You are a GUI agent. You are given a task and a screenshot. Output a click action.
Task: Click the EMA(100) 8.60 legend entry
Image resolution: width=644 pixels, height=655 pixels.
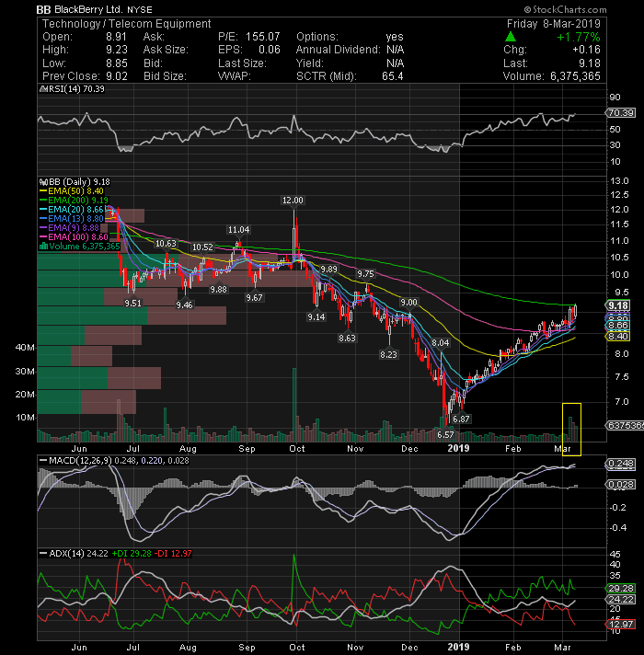(x=74, y=236)
